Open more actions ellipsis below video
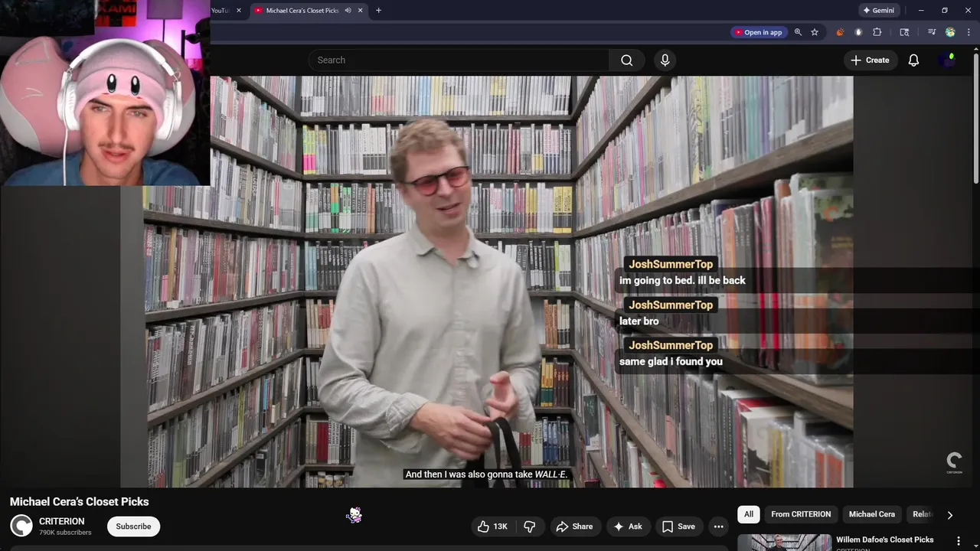Viewport: 980px width, 551px height. (x=718, y=527)
